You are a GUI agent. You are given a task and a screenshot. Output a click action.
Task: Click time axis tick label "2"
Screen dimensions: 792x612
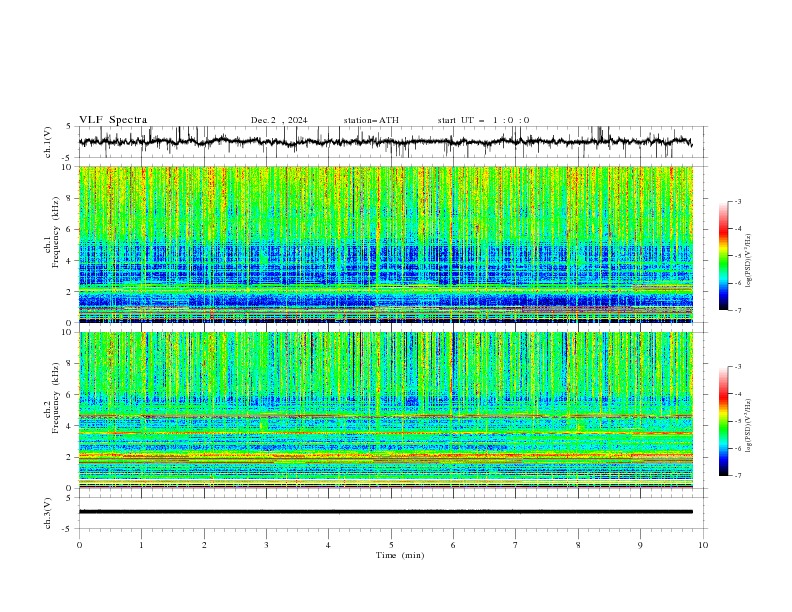point(204,545)
